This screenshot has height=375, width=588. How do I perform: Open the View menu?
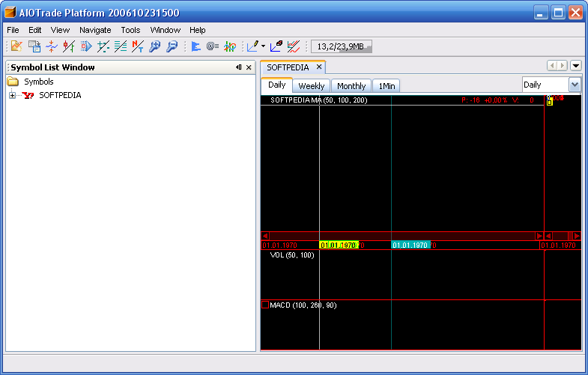tap(60, 30)
